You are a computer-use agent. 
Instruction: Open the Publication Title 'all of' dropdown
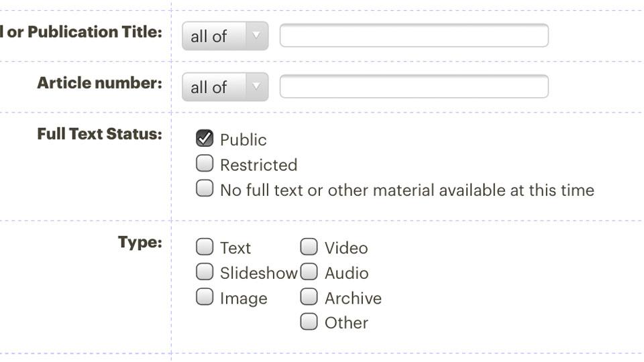pyautogui.click(x=225, y=36)
